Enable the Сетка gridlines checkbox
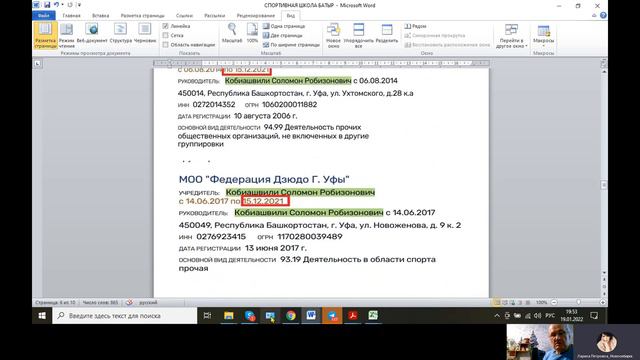640x360 pixels. coord(165,36)
